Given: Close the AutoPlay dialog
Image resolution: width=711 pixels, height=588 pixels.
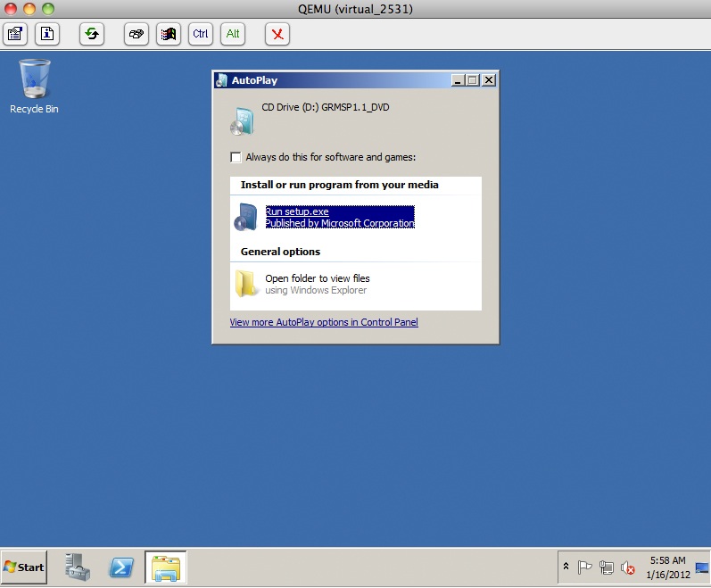Looking at the screenshot, I should click(x=488, y=80).
